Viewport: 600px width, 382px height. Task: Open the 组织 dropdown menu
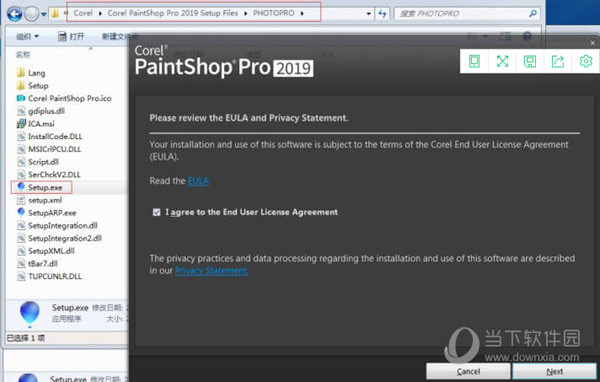(27, 36)
